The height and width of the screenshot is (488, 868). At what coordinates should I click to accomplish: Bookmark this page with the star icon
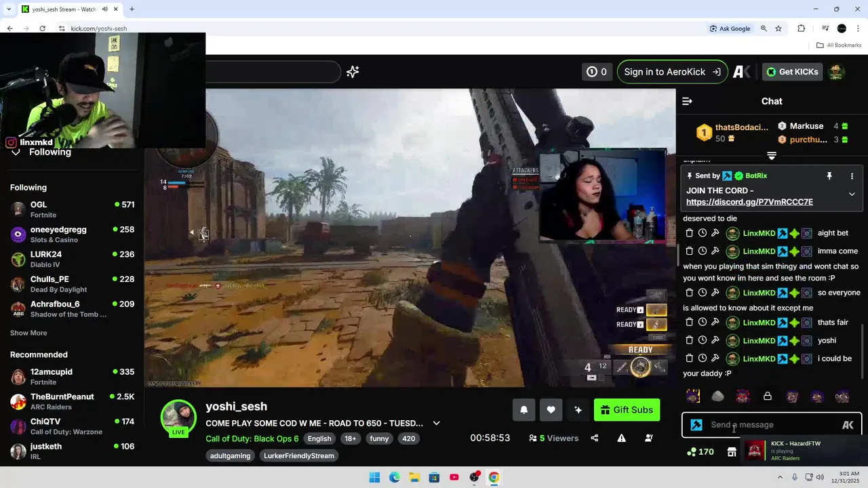778,28
